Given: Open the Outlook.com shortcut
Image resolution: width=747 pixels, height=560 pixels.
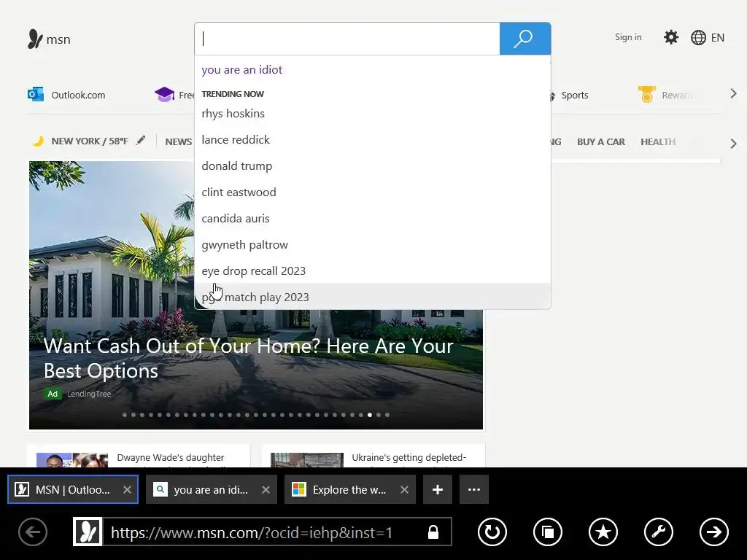Looking at the screenshot, I should point(66,95).
